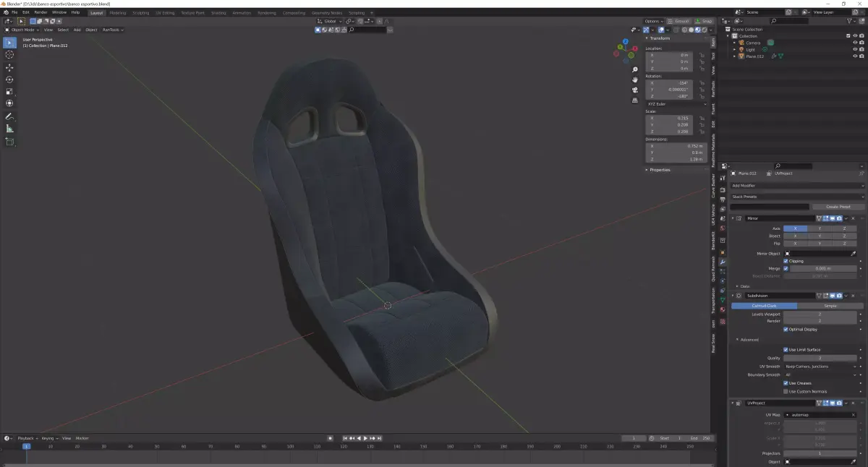868x467 pixels.
Task: Toggle Mirror Clipping checkbox
Action: pyautogui.click(x=786, y=261)
